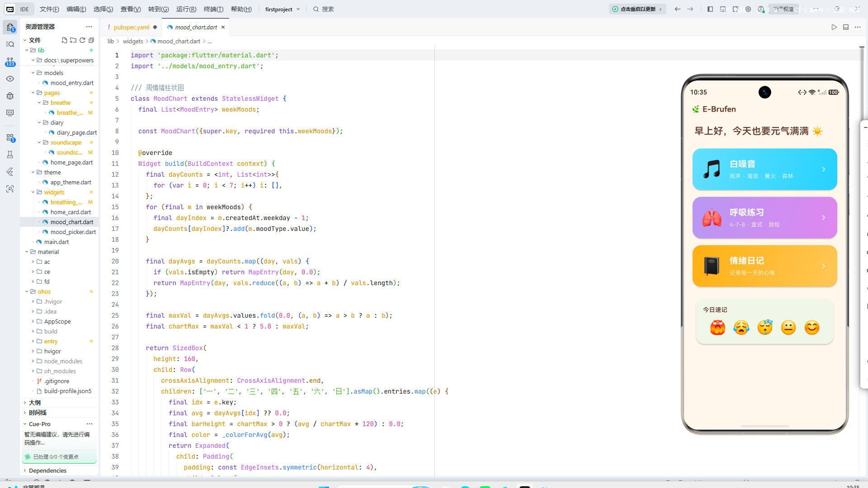Select the angry emoji in 今日速记
This screenshot has width=868, height=488.
click(717, 328)
